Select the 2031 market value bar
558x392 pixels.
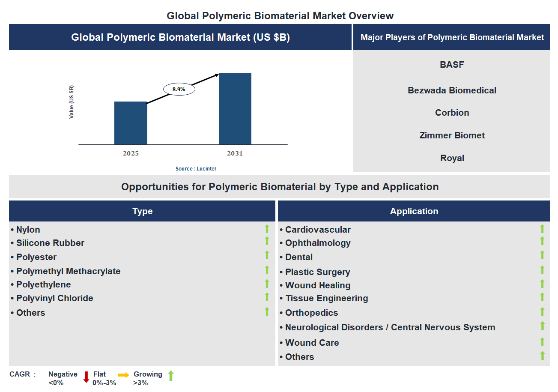coord(235,108)
